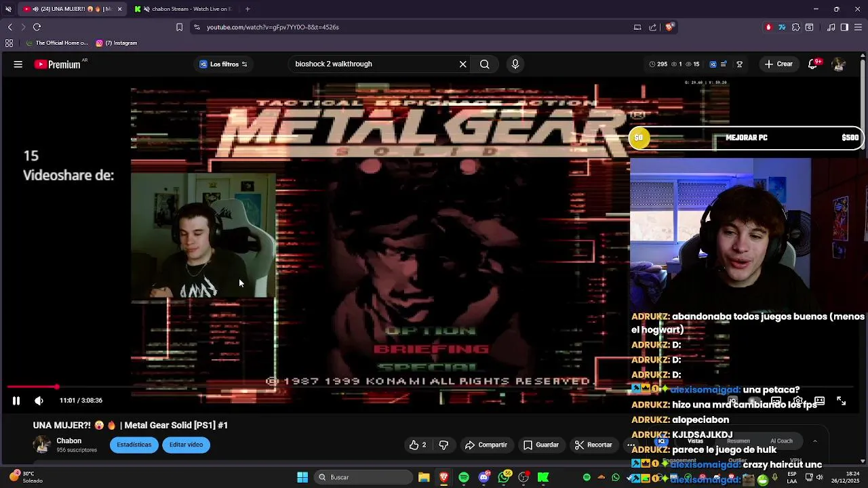
Task: Open the weather widget 30°C Soleado
Action: 24,477
